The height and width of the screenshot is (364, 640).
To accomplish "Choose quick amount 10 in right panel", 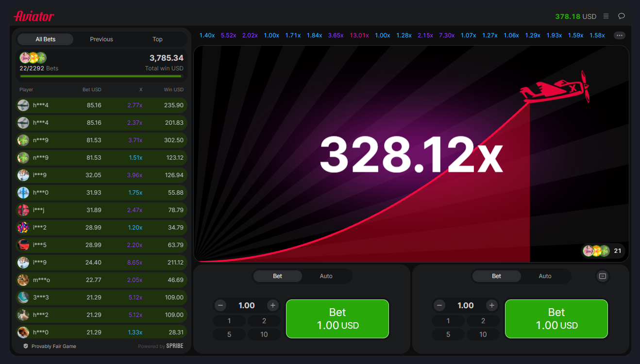I will coord(483,334).
